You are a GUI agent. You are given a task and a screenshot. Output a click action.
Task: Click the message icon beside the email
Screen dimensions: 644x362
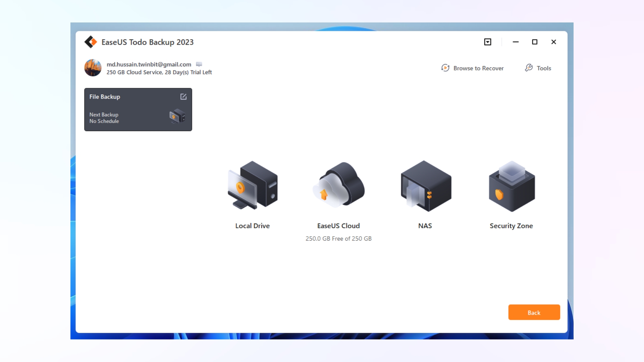coord(199,64)
